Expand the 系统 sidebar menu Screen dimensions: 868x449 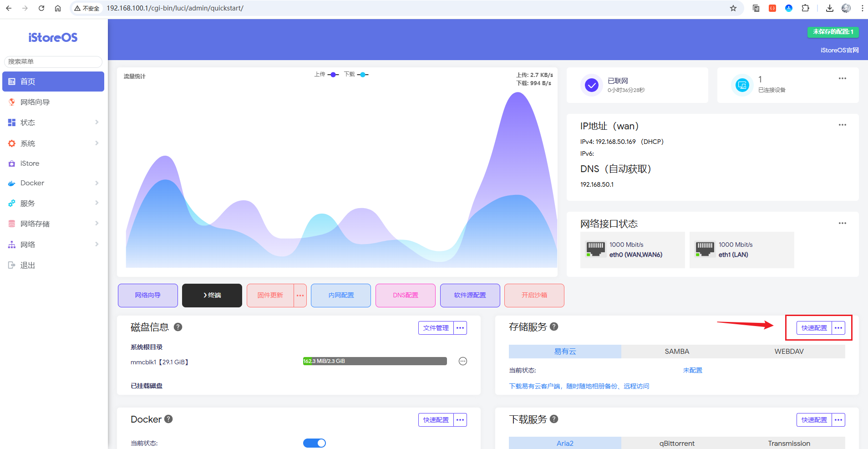(53, 143)
